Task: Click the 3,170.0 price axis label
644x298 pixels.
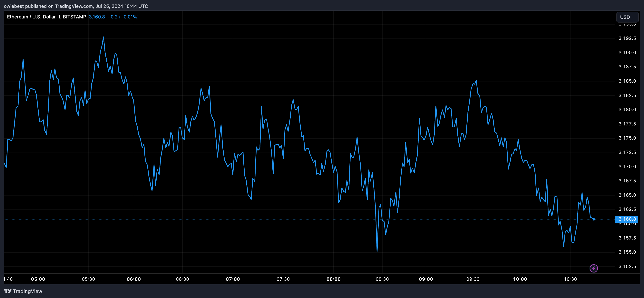Action: 627,167
